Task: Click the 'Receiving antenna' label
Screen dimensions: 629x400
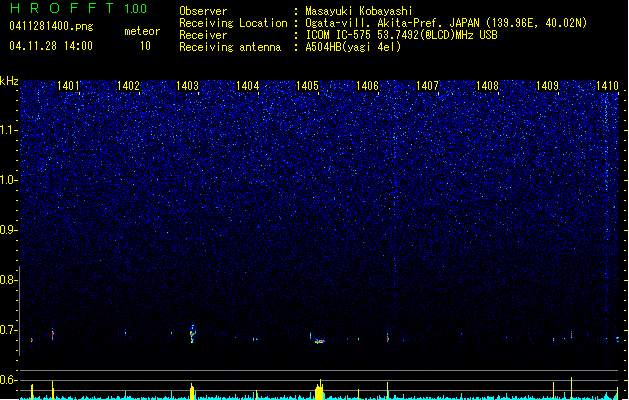Action: (x=230, y=47)
